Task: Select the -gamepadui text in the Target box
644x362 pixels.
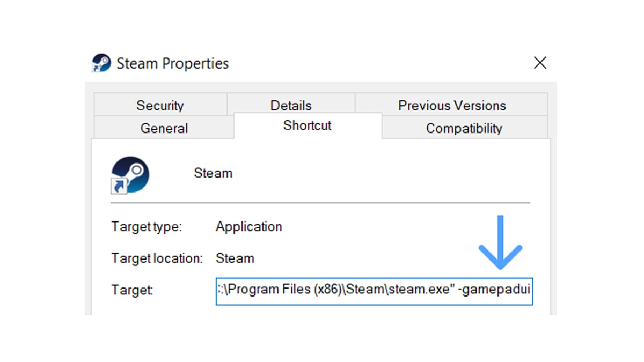Action: [x=495, y=290]
